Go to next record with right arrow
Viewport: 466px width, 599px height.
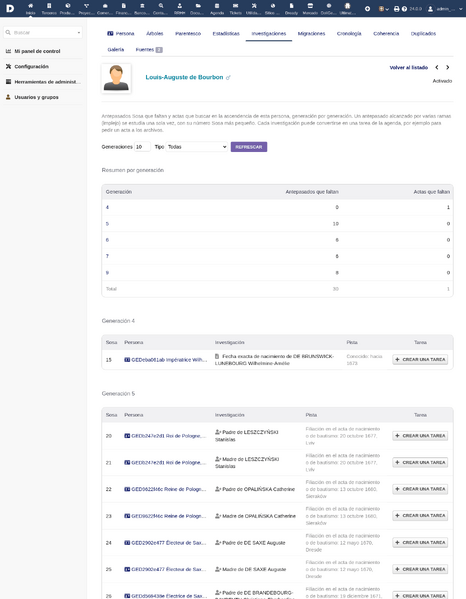tap(448, 68)
